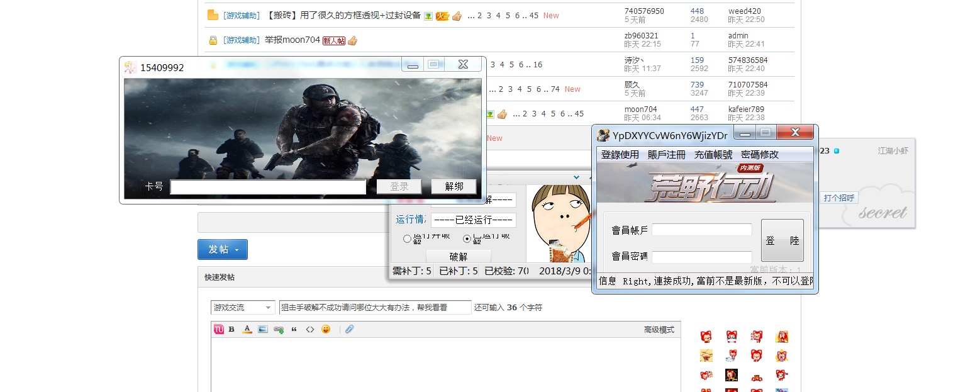
Task: Open the 登錄使用 menu
Action: pyautogui.click(x=620, y=155)
